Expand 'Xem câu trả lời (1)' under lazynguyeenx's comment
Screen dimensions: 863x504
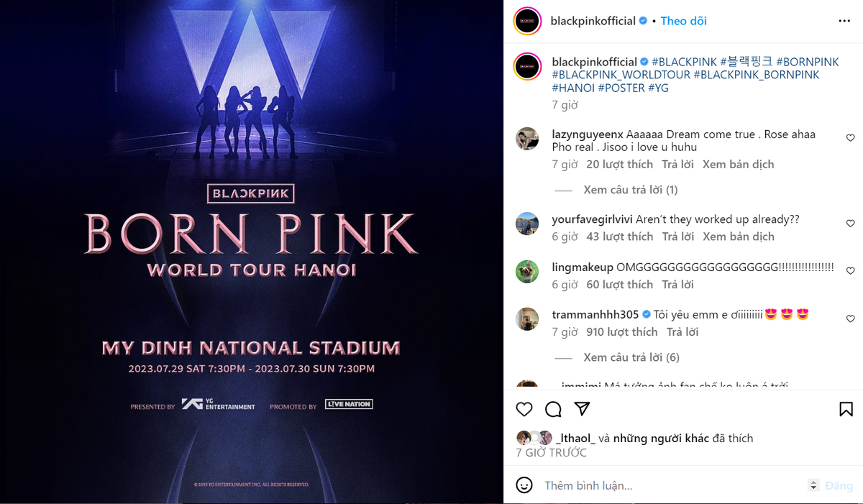(x=631, y=189)
